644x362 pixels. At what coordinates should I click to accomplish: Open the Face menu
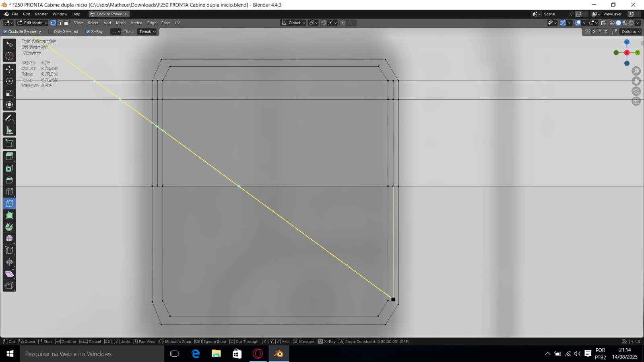coord(165,23)
